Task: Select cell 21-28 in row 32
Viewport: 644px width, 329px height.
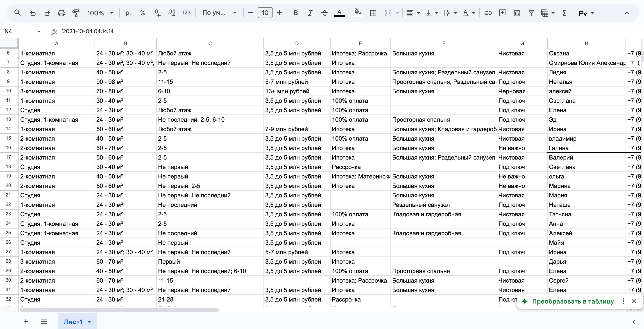Action: coord(210,299)
